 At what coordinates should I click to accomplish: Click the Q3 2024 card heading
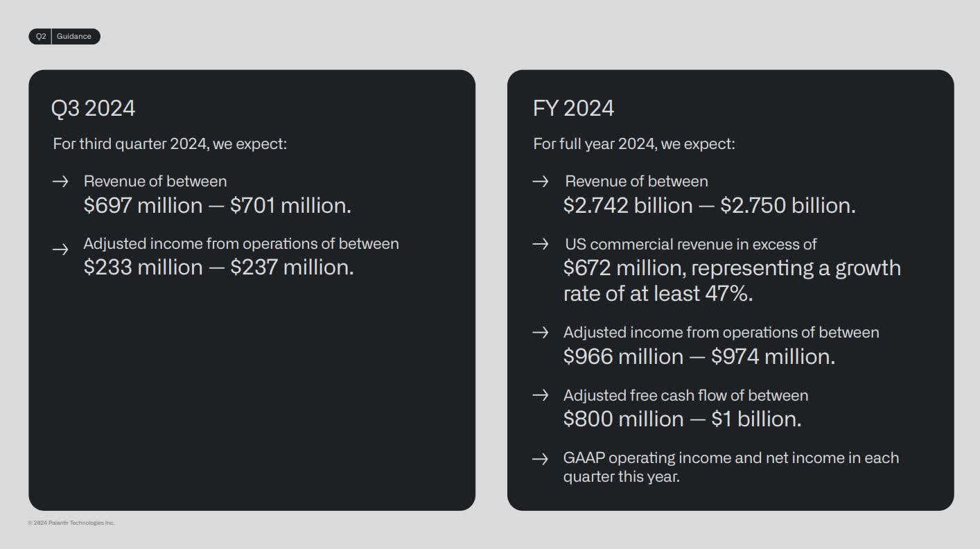(x=93, y=108)
